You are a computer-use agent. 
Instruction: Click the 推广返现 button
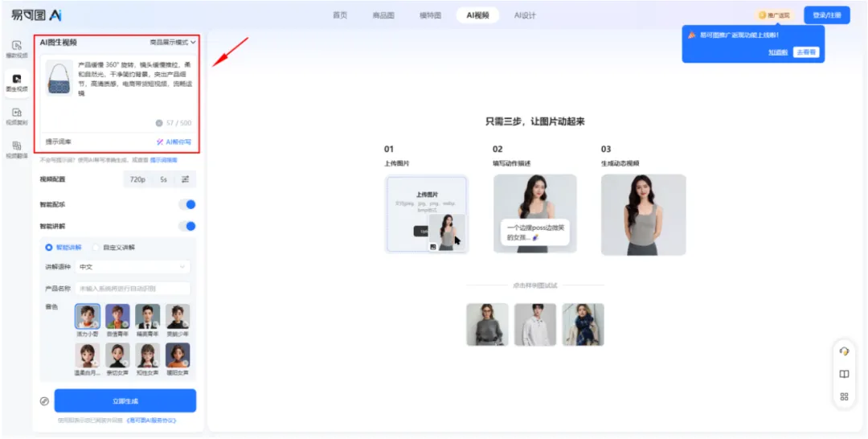[775, 15]
